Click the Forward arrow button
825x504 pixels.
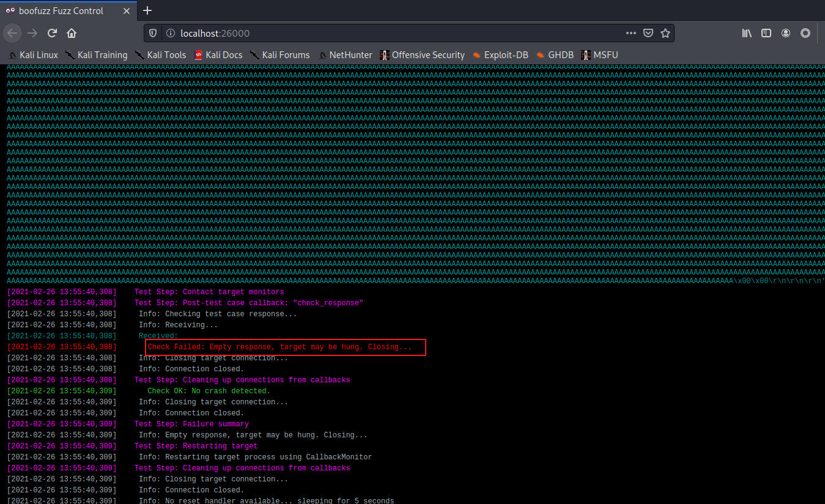click(x=32, y=33)
